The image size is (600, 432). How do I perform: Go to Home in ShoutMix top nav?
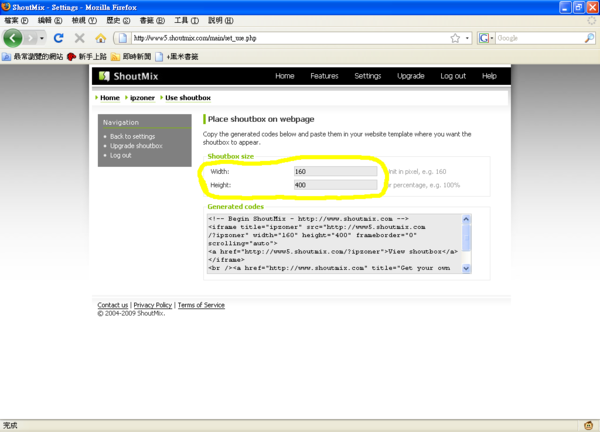285,76
